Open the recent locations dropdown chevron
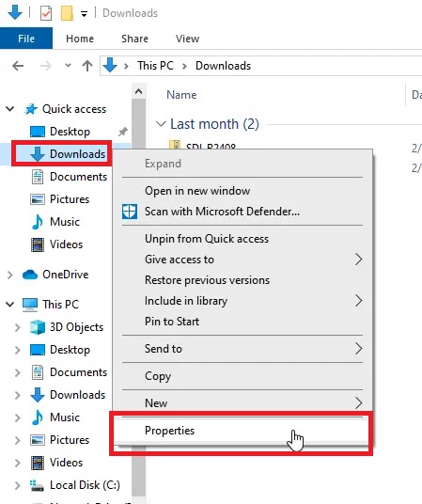The image size is (422, 504). [x=68, y=66]
